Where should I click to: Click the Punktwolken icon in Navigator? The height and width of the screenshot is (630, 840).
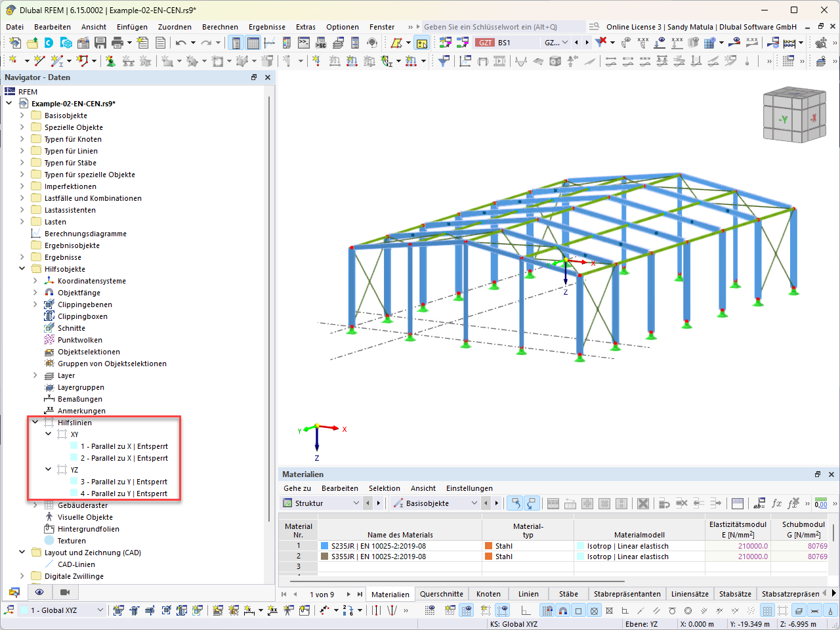coord(49,340)
